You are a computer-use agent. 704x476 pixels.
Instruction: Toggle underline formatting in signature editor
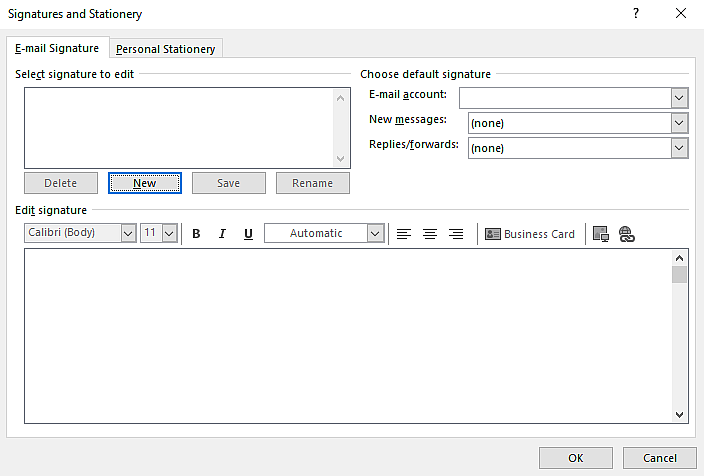248,234
